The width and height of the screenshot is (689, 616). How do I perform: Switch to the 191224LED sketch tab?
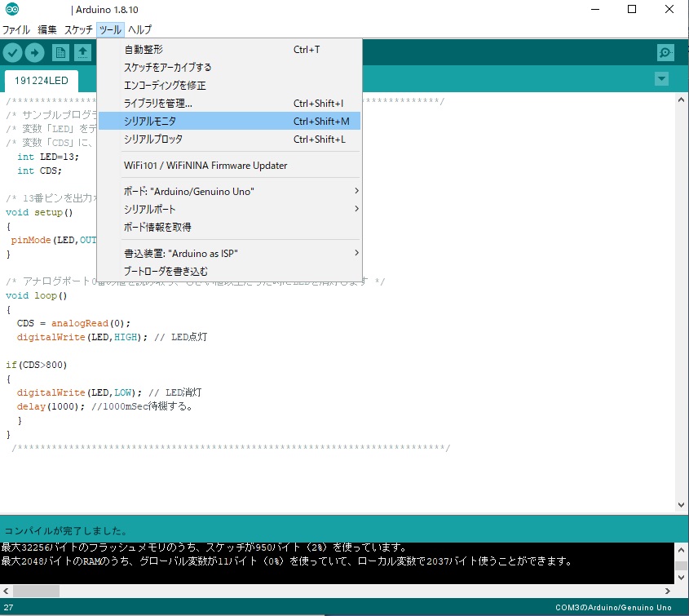[x=42, y=81]
